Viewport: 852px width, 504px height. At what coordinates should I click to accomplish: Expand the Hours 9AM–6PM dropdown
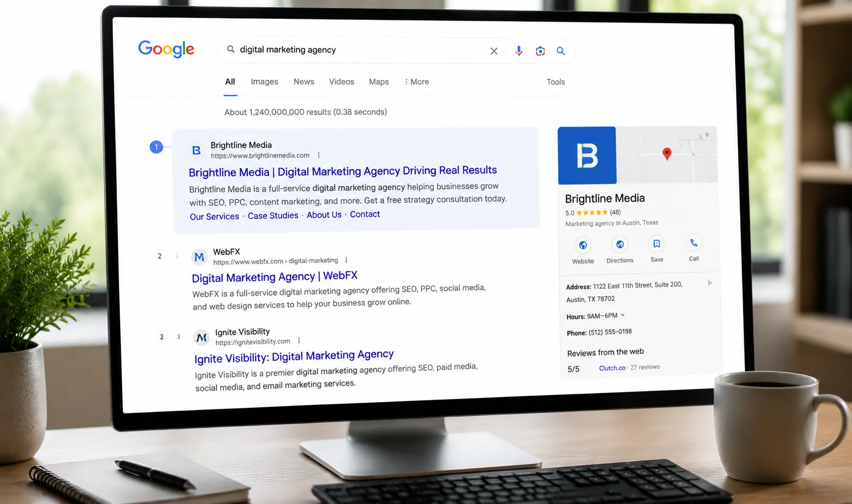(x=623, y=315)
